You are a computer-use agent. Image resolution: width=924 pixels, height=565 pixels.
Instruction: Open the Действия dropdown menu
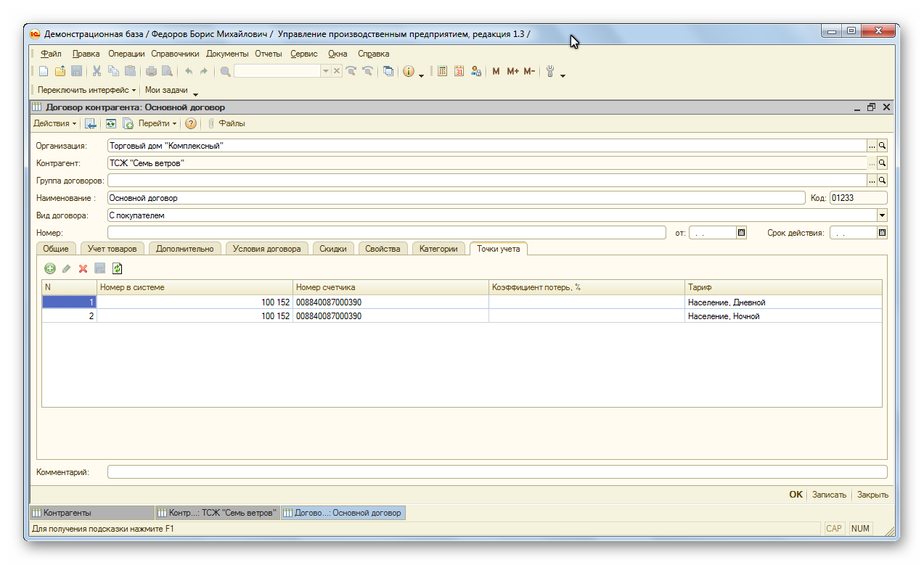(x=54, y=123)
